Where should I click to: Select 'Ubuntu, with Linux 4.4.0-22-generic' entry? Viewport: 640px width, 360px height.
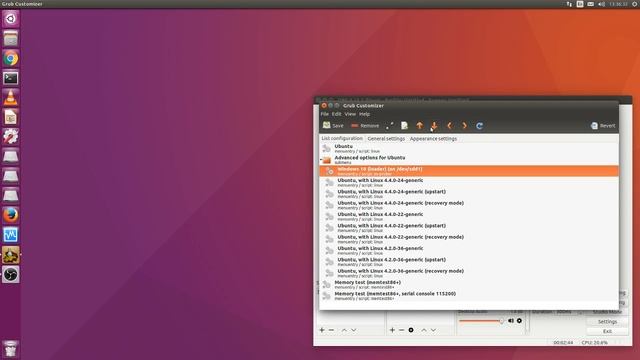coord(469,216)
